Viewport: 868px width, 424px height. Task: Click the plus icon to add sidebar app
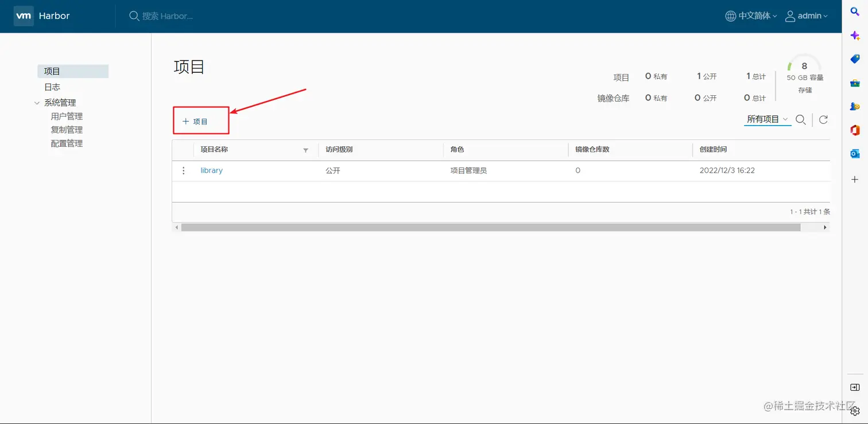point(855,180)
